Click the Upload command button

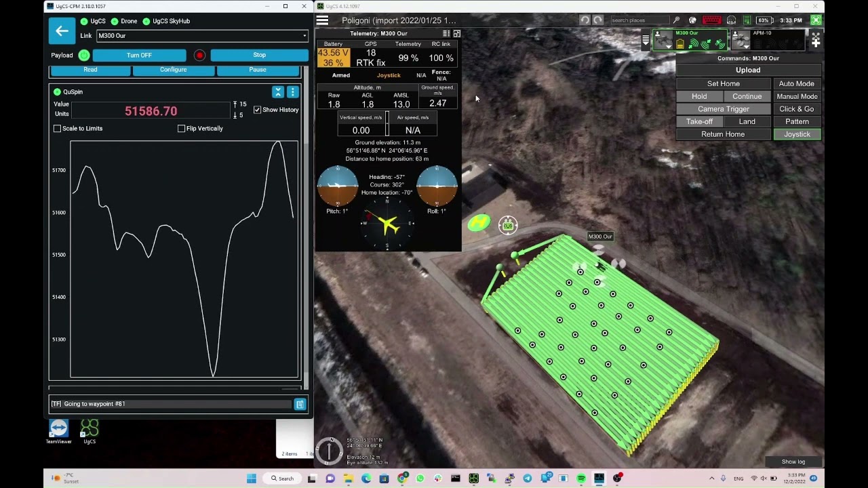pyautogui.click(x=748, y=70)
